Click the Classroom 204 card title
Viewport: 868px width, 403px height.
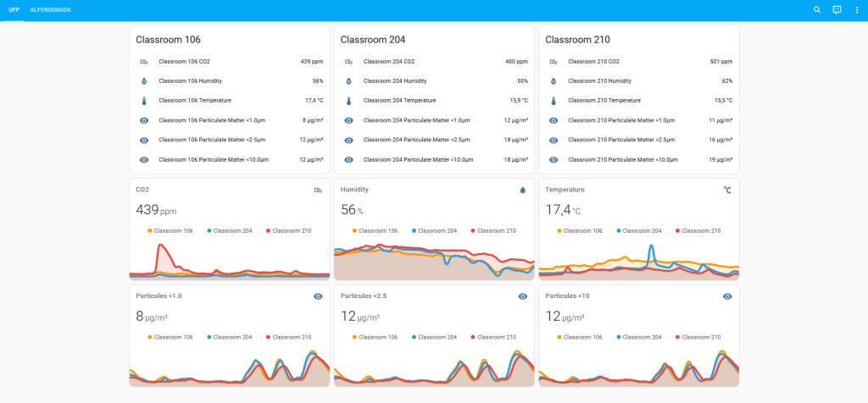[373, 40]
